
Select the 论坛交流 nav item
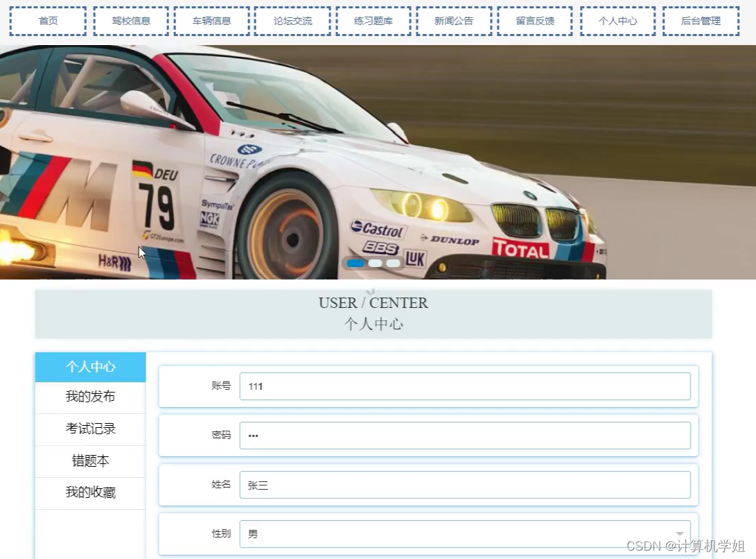[x=292, y=21]
